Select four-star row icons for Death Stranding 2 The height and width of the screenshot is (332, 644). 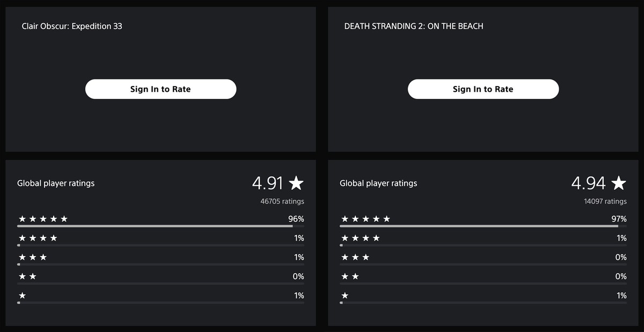coord(360,238)
